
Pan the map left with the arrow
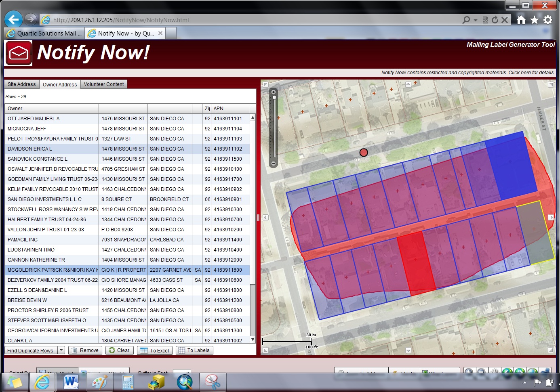point(265,217)
